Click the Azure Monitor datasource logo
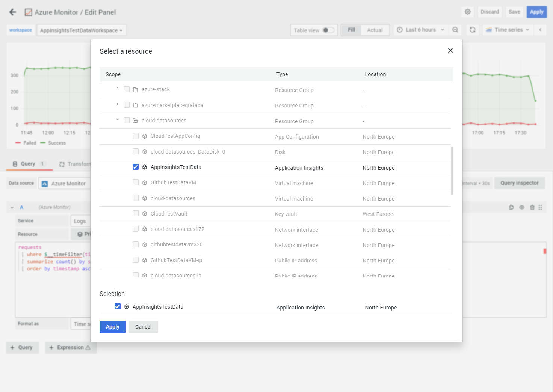This screenshot has height=392, width=553. click(x=45, y=183)
